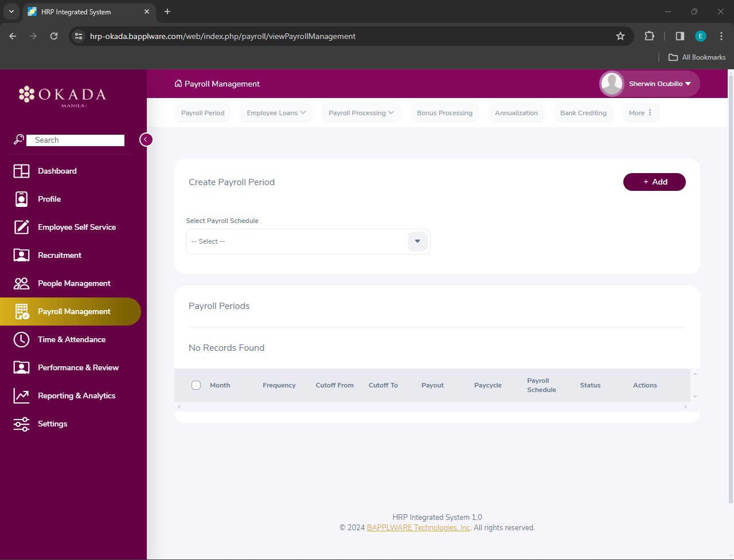Focus the sidebar Search field

75,140
